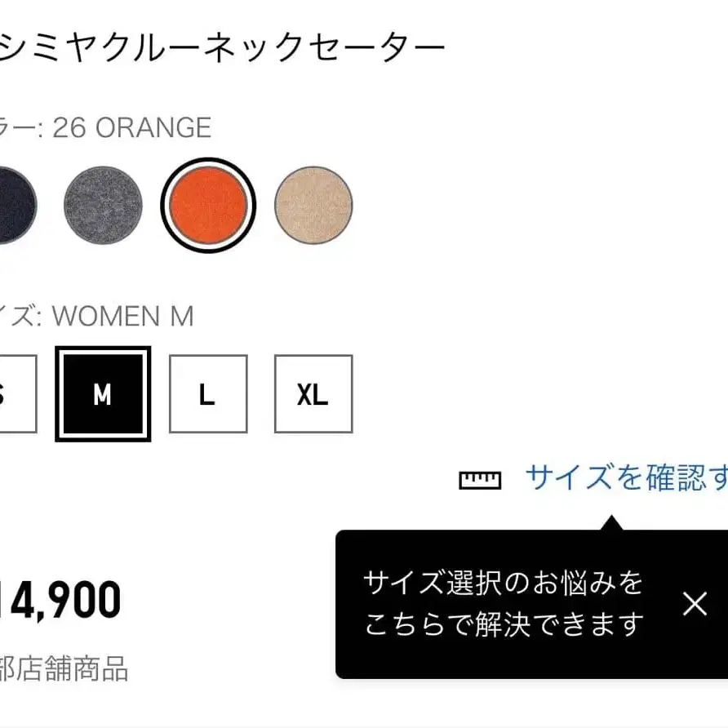Screen dimensions: 728x728
Task: Choose size XL
Action: (x=313, y=394)
